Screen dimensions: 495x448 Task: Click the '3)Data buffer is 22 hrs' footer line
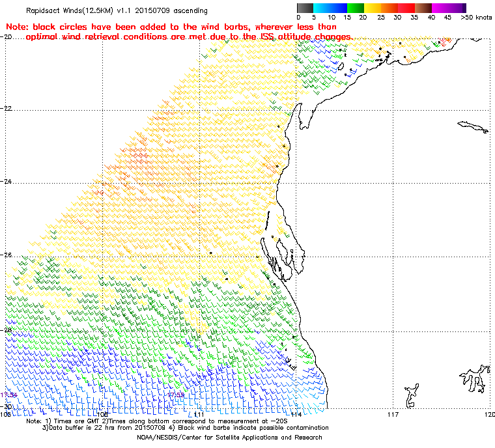[x=186, y=428]
